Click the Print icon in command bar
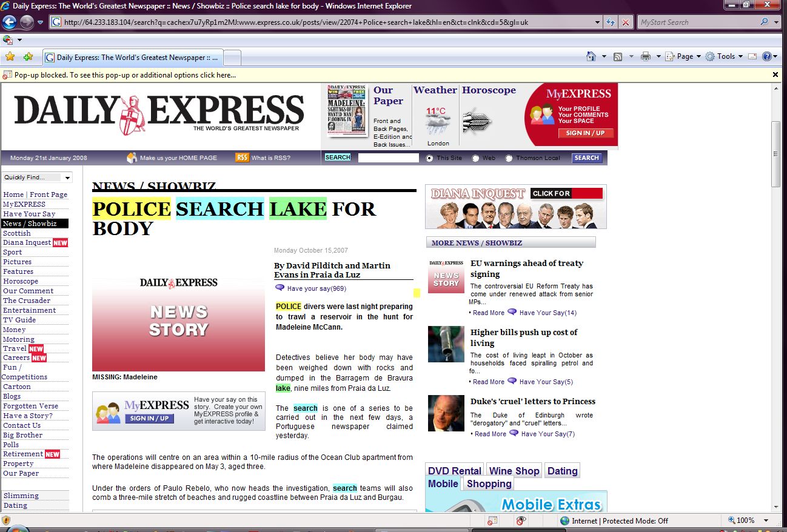Viewport: 787px width, 532px height. click(x=646, y=56)
